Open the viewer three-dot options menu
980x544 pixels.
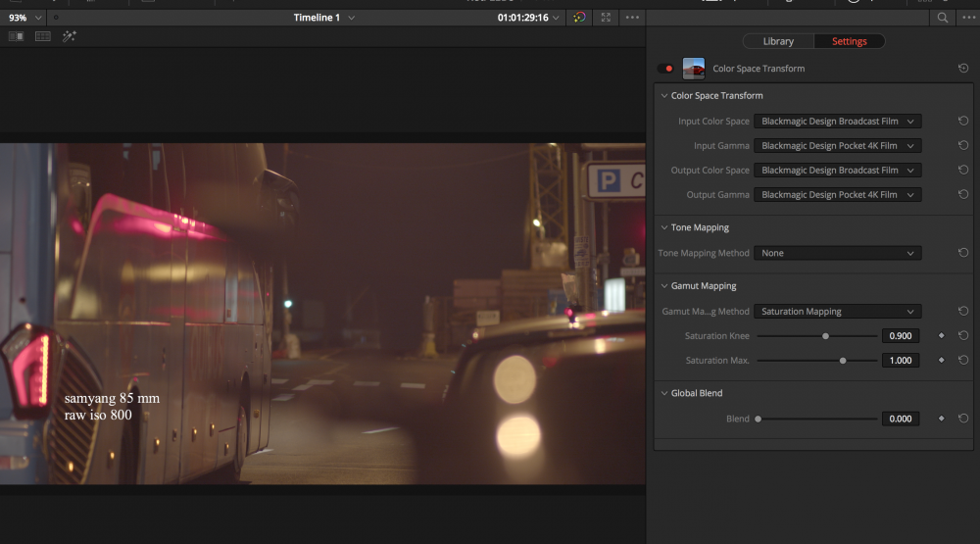pos(632,18)
